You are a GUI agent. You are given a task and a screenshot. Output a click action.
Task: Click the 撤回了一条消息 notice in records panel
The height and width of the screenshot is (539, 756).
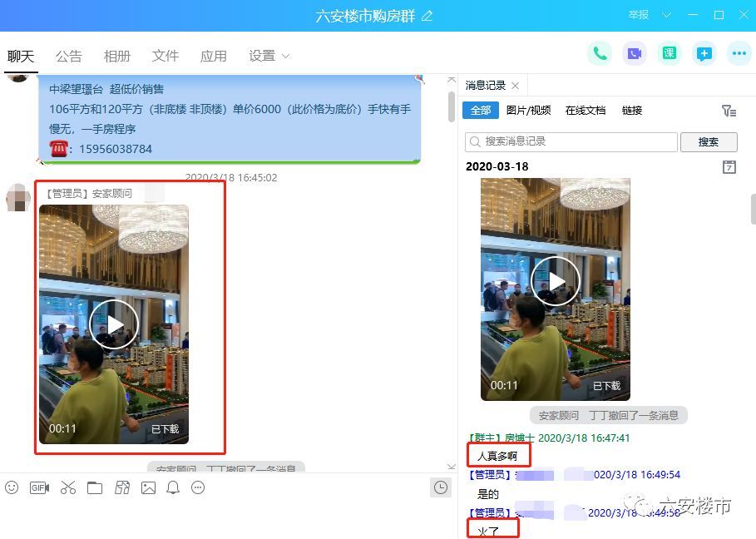609,415
